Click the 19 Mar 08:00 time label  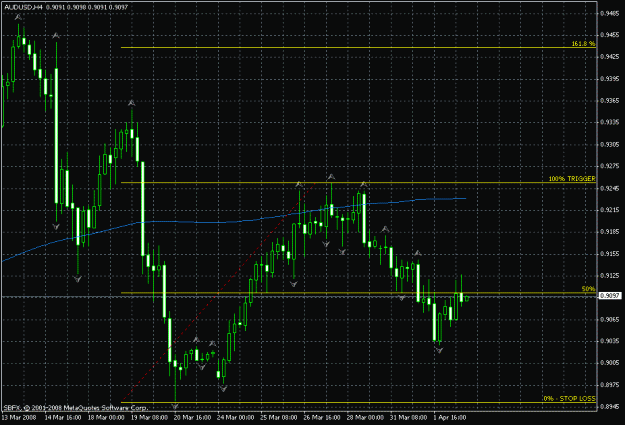point(149,417)
